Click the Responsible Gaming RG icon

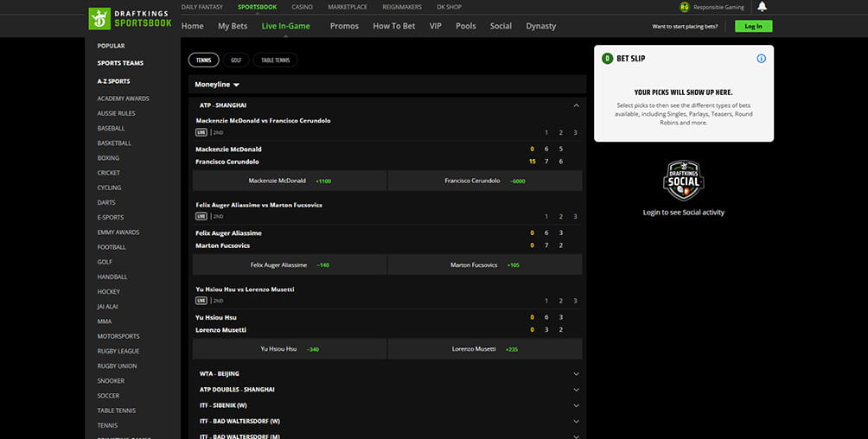684,7
